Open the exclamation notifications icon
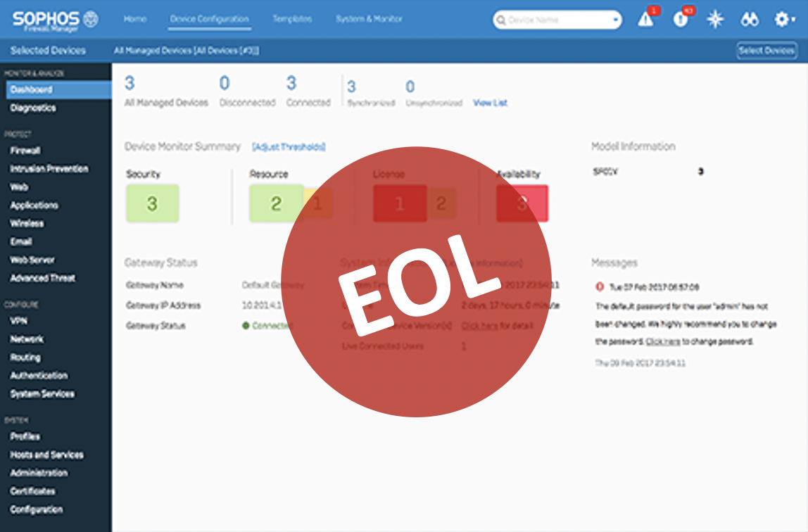The width and height of the screenshot is (808, 532). click(x=680, y=20)
